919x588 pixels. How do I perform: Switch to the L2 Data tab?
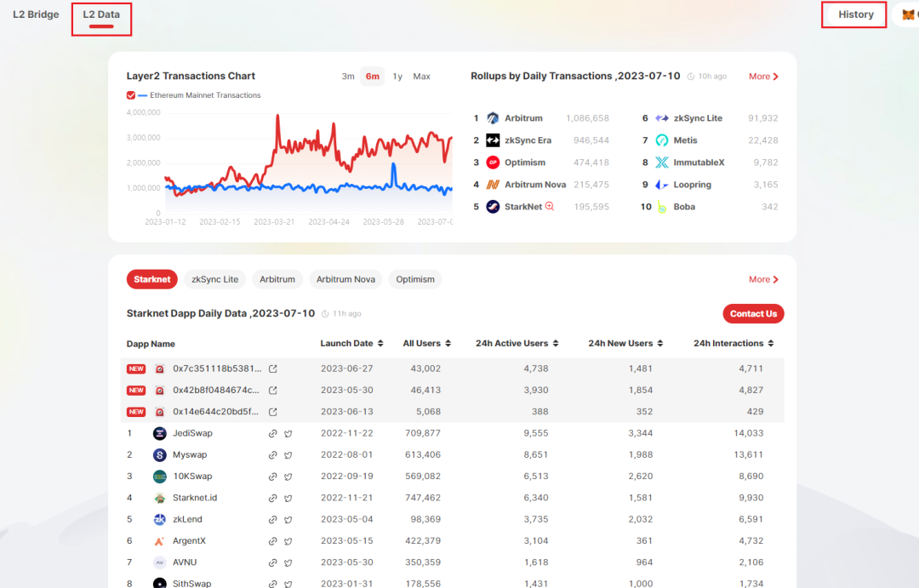[101, 14]
